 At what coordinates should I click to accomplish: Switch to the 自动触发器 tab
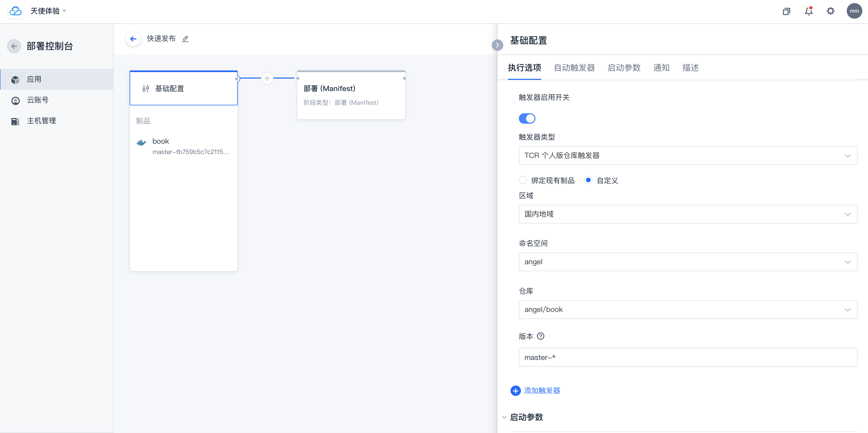click(x=574, y=68)
